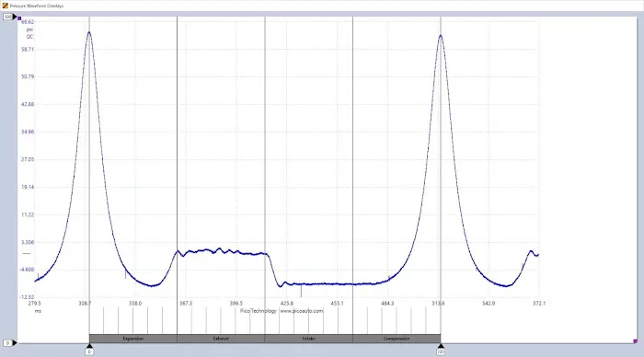Viewport: 644px width, 357px height.
Task: Click the -12.52 bottom axis value
Action: pos(28,297)
